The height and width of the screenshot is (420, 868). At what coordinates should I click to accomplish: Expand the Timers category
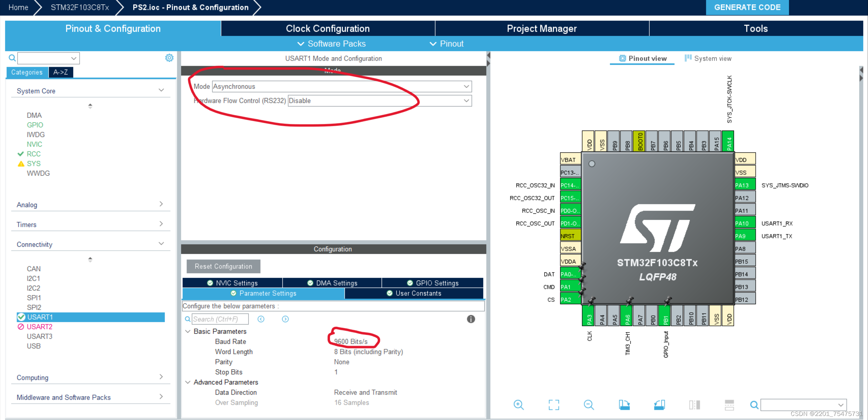click(161, 224)
